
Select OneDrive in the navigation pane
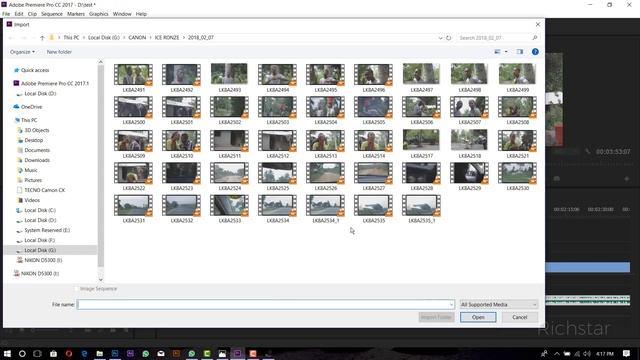coord(31,107)
